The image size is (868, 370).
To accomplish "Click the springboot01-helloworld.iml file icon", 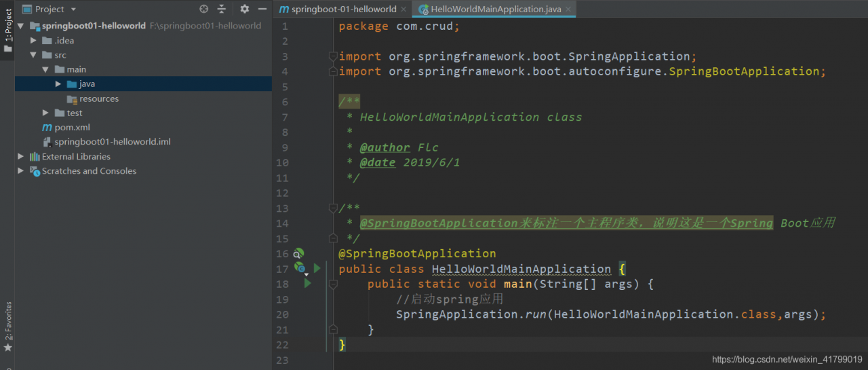I will (47, 142).
